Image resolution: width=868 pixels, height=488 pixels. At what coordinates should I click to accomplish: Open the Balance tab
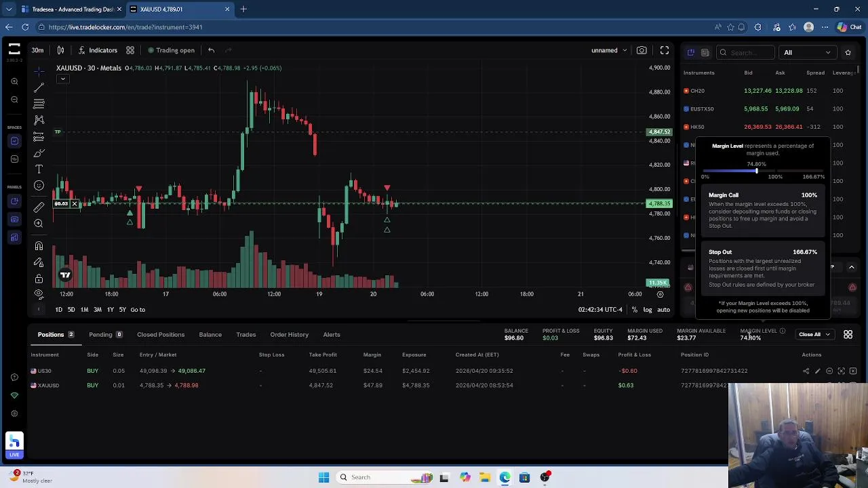[210, 334]
